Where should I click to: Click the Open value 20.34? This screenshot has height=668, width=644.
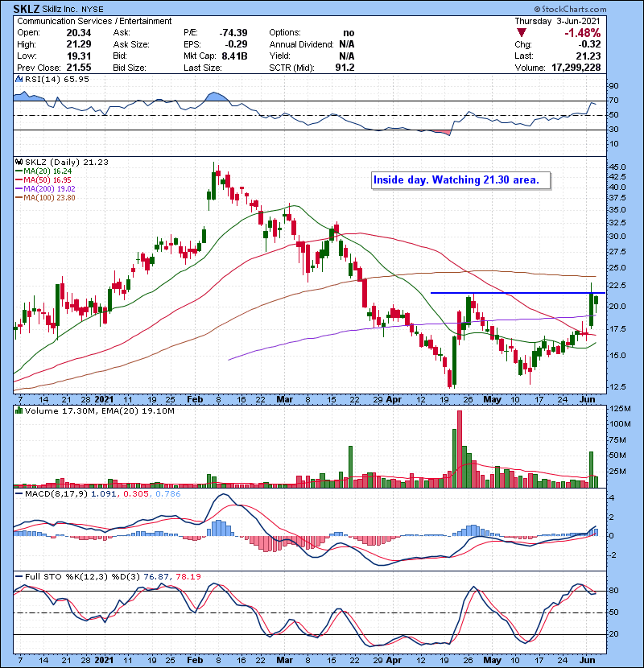click(79, 33)
